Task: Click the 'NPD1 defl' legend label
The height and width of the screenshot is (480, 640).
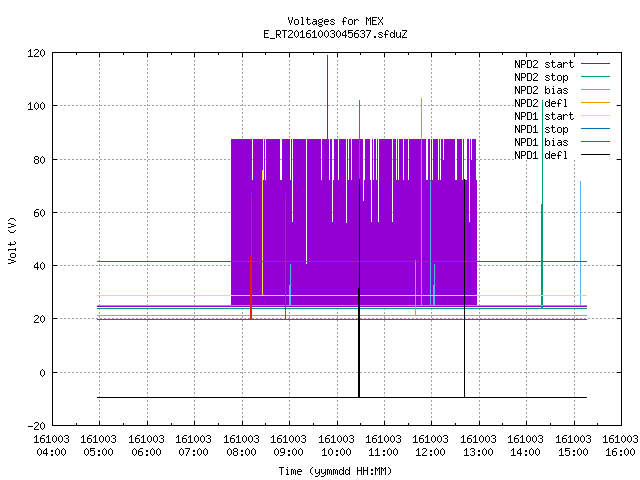Action: 541,156
